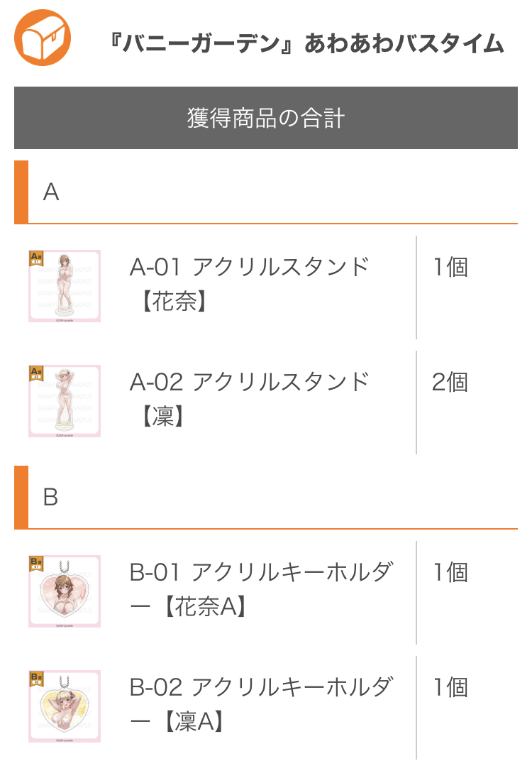532x761 pixels.
Task: Collapse the B prize section header
Action: [265, 498]
